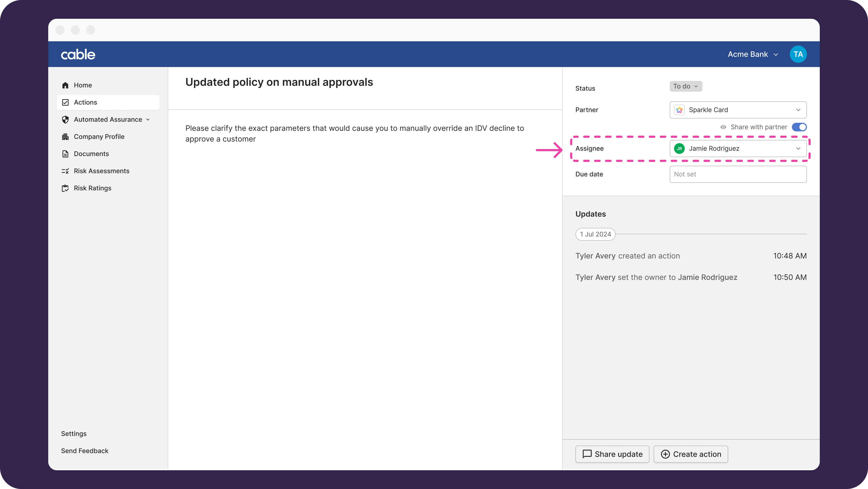
Task: Expand the Assignee dropdown chevron
Action: click(798, 149)
